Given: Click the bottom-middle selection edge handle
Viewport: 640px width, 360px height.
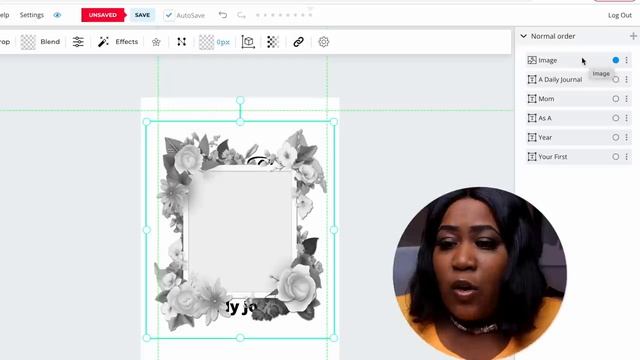Looking at the screenshot, I should click(x=240, y=338).
